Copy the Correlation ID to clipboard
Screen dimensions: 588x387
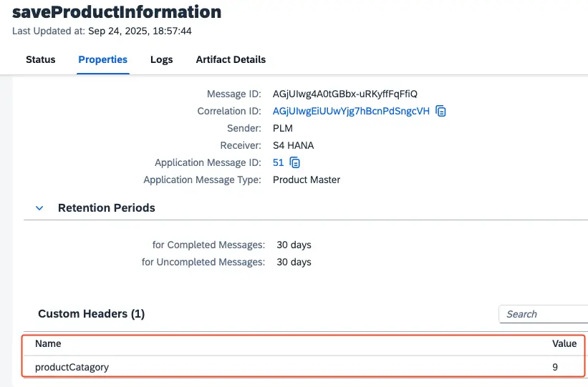(441, 111)
